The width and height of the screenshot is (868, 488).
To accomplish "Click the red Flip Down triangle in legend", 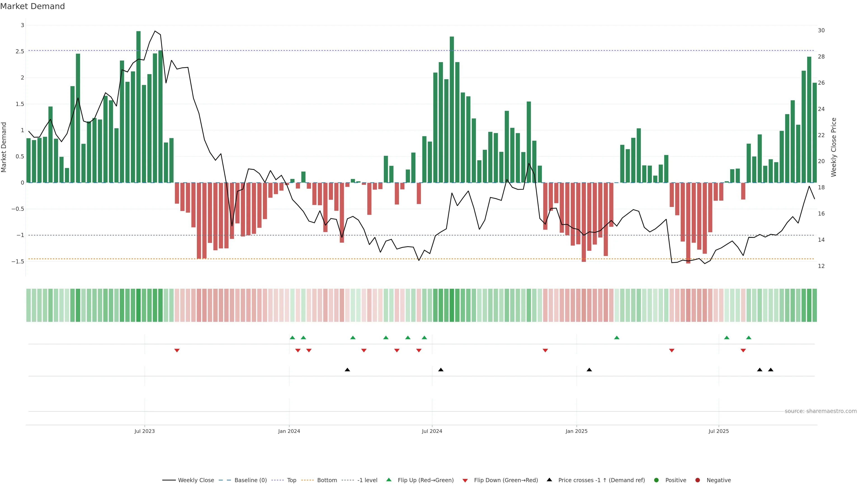I will click(x=465, y=480).
